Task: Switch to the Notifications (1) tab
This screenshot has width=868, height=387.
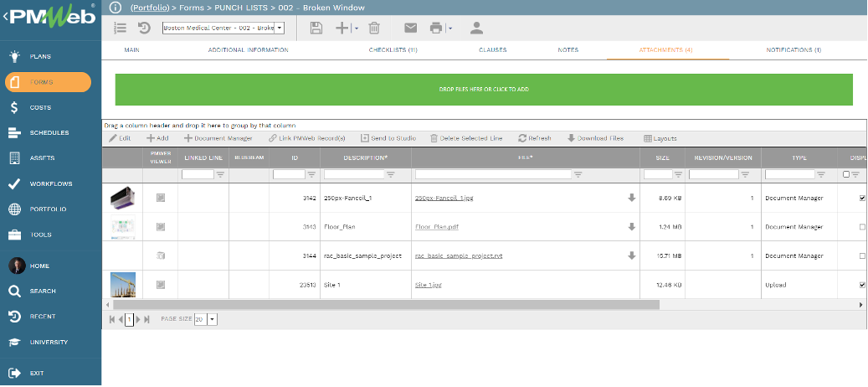Action: (794, 49)
